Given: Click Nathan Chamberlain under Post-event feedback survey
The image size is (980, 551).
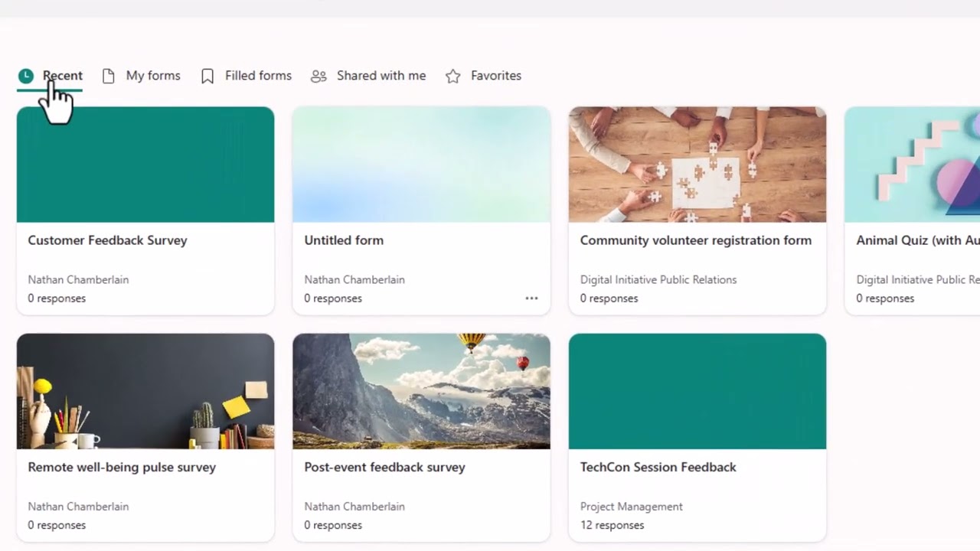Looking at the screenshot, I should tap(354, 507).
